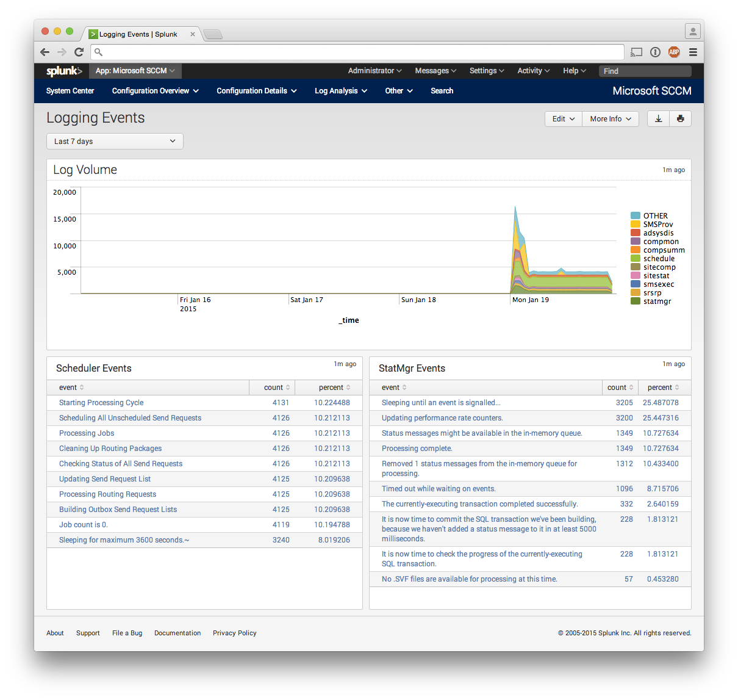738x700 pixels.
Task: Expand the Activity menu
Action: pos(534,71)
